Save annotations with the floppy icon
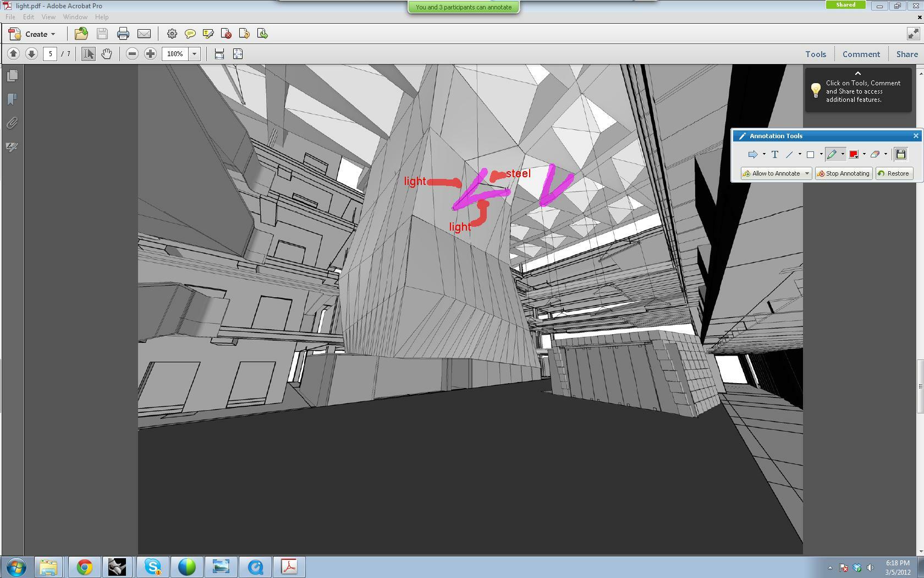 [x=900, y=155]
